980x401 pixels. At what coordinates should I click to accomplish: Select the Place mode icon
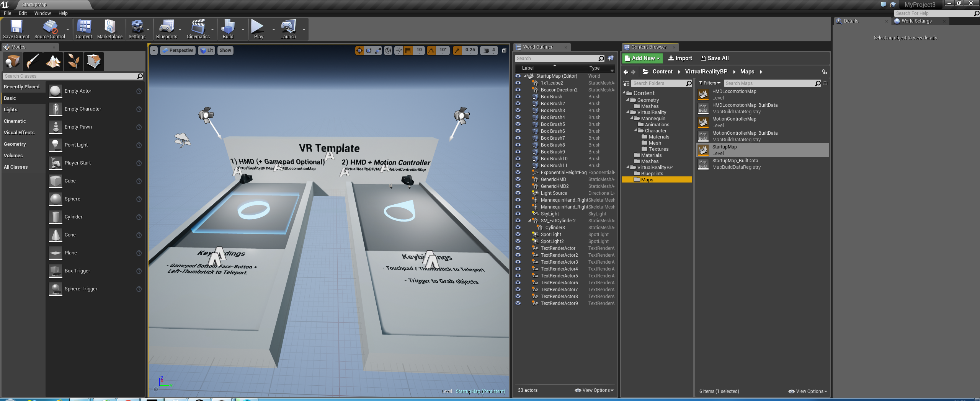[x=12, y=61]
